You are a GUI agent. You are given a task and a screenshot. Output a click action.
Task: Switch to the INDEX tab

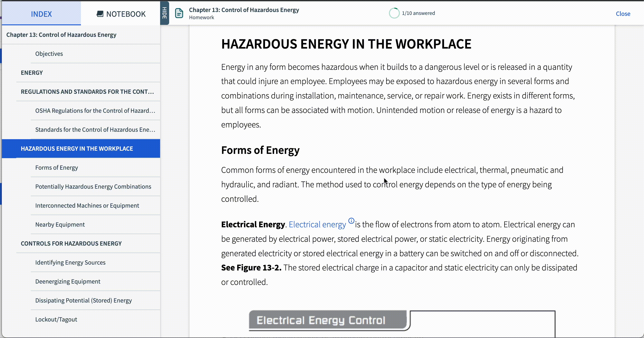[41, 14]
